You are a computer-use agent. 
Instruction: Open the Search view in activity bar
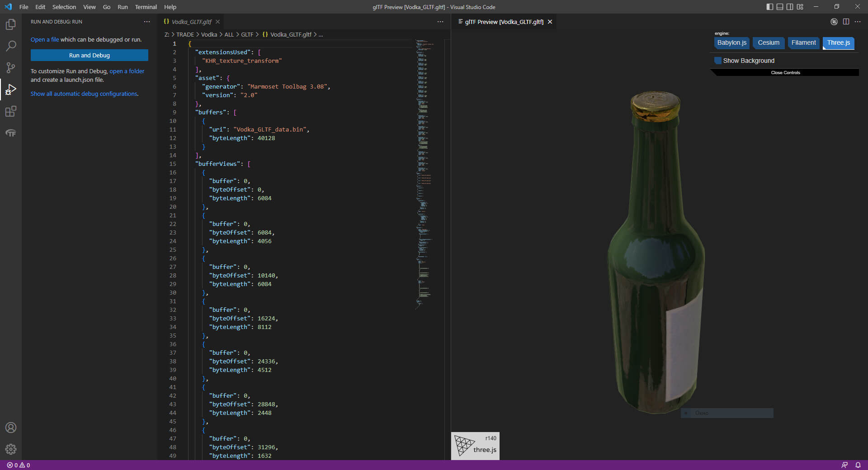(11, 46)
